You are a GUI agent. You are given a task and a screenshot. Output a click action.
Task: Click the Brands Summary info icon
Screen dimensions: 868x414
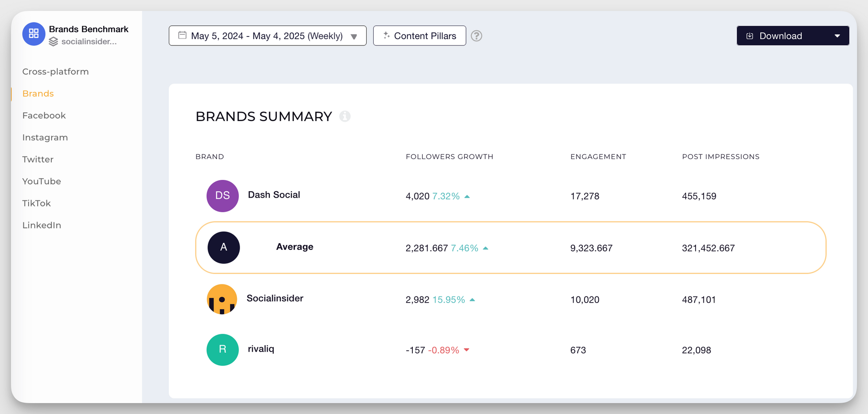pyautogui.click(x=345, y=116)
